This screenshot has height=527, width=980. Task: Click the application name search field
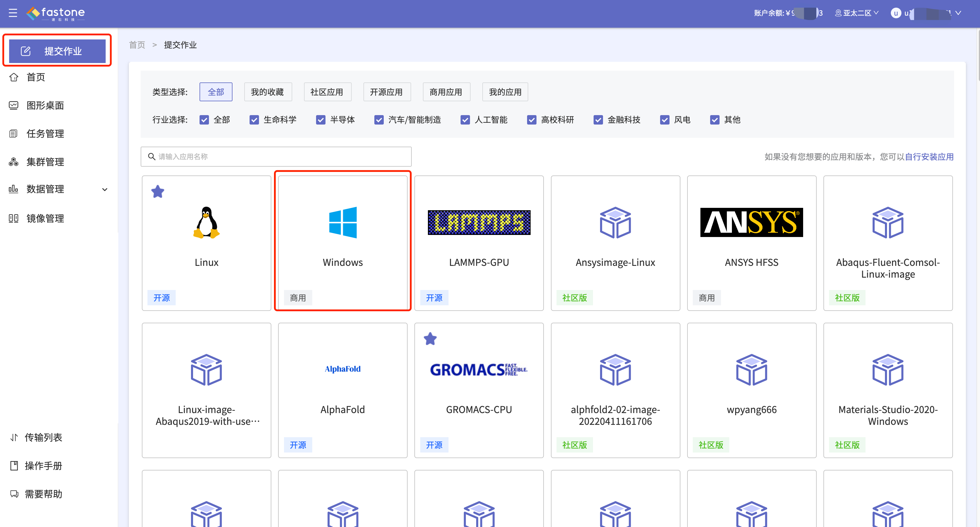tap(276, 157)
